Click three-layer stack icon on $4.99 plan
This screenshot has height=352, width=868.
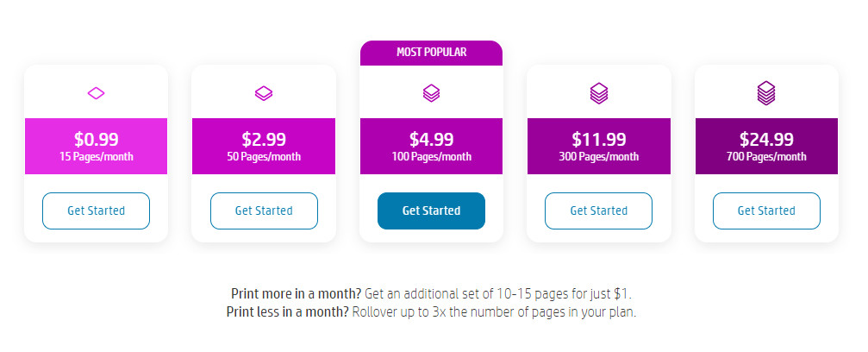(x=431, y=93)
